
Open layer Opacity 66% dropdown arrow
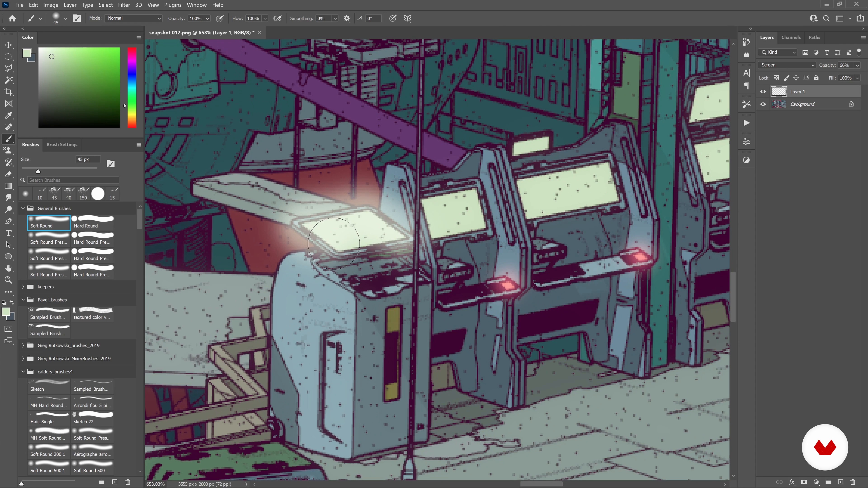pyautogui.click(x=858, y=65)
